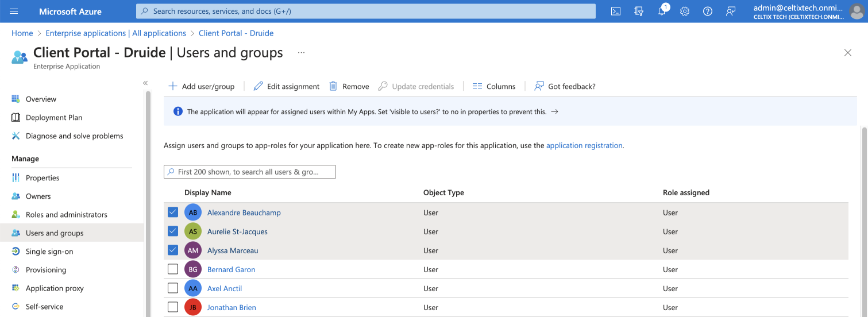Open the notifications bell icon
The width and height of the screenshot is (868, 317).
tap(662, 11)
